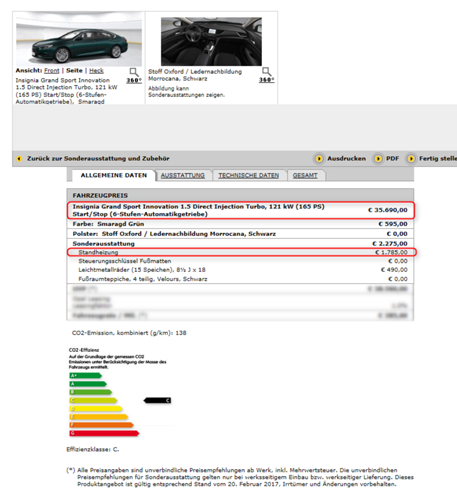
Task: Click the FAHRZEUGPREIS section header
Action: click(x=240, y=195)
